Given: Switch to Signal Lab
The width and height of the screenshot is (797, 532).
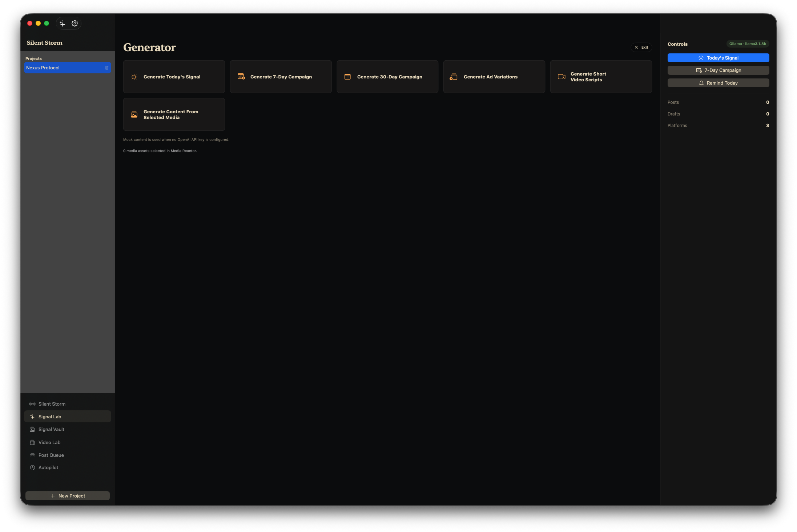Looking at the screenshot, I should pos(68,417).
